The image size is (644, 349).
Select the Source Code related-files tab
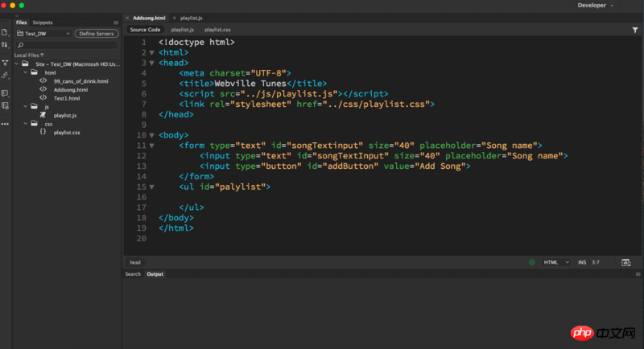tap(145, 30)
